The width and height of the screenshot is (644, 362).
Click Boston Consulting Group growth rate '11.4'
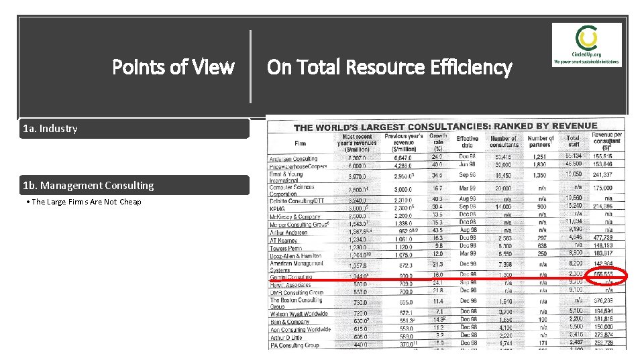tap(438, 301)
